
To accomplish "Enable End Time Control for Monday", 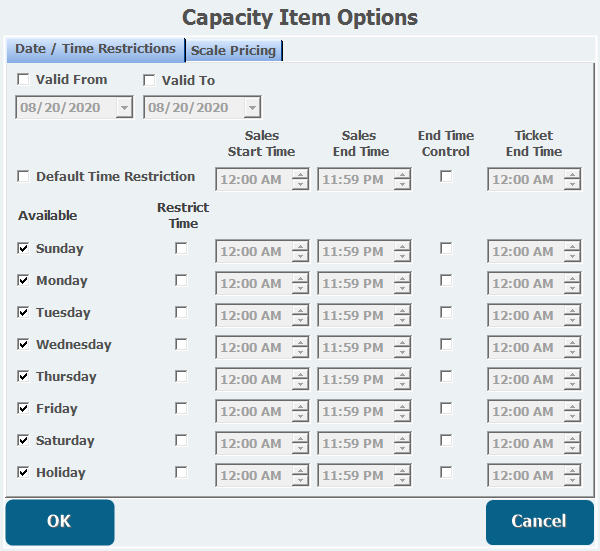I will click(x=446, y=280).
